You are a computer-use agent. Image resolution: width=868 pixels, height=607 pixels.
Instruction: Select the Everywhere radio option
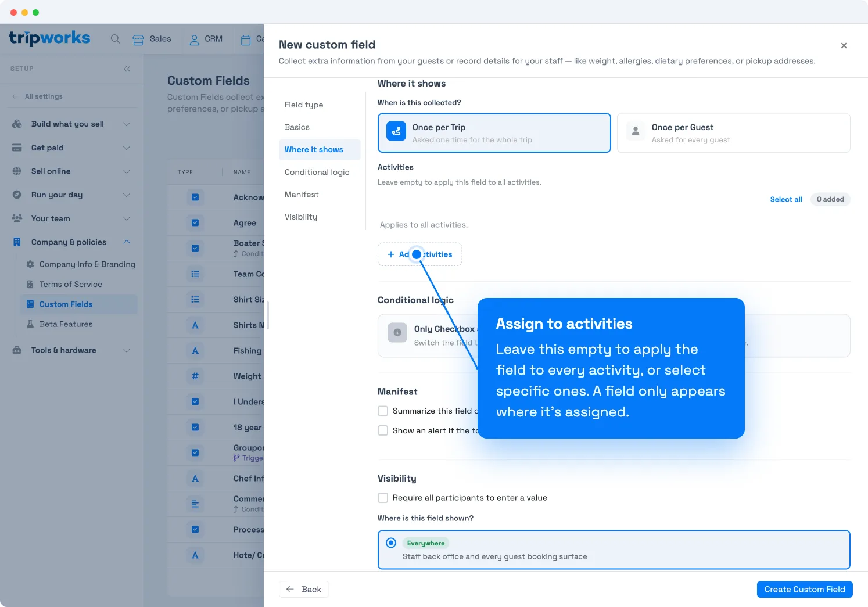point(391,543)
